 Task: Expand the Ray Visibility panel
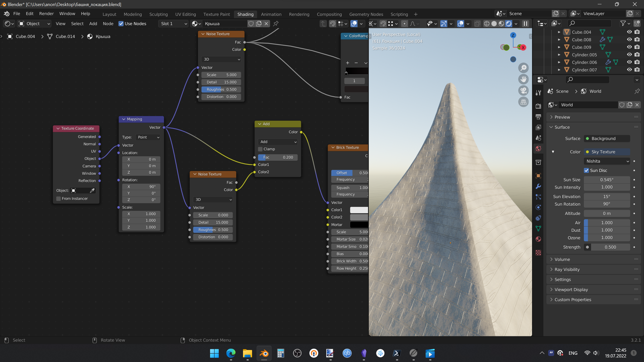click(x=567, y=269)
